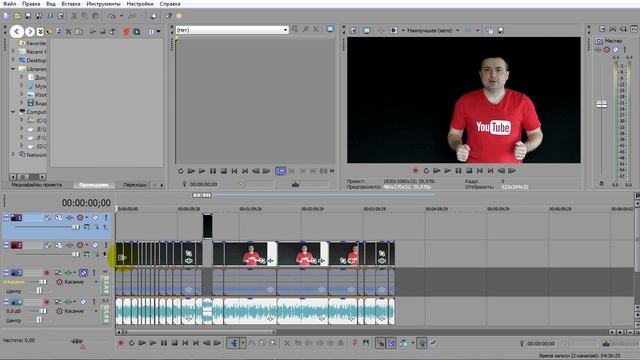Click track 1 level slider
This screenshot has width=640, height=360.
pyautogui.click(x=76, y=227)
